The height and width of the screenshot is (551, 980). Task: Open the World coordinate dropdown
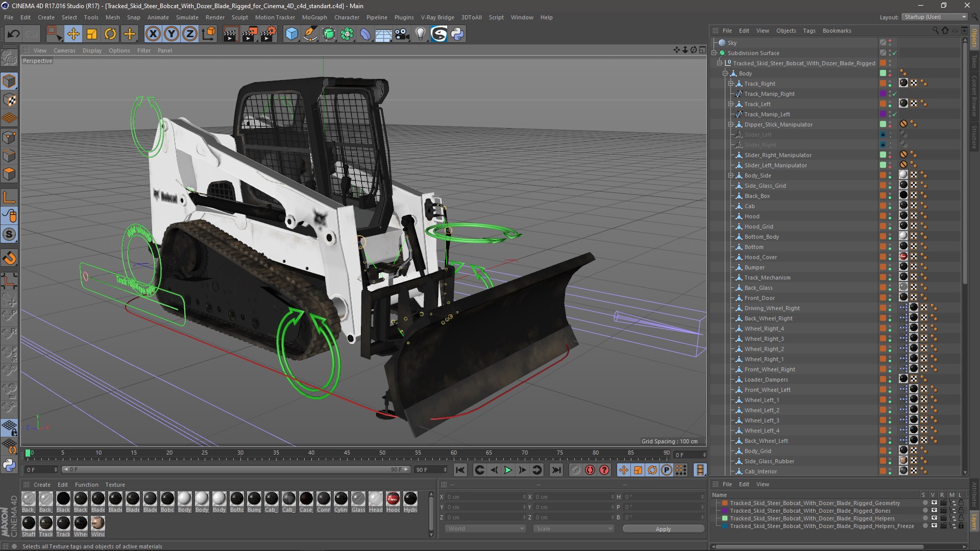coord(485,529)
